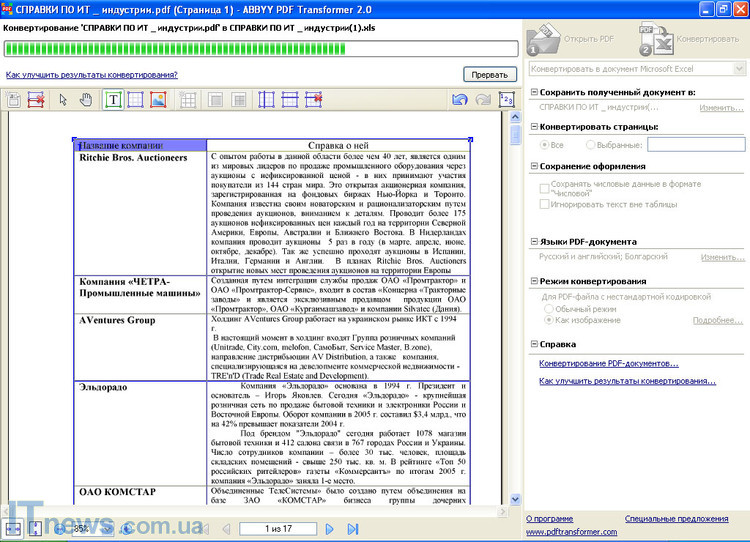Click the delete separator icon
This screenshot has width=750, height=542.
[x=314, y=100]
